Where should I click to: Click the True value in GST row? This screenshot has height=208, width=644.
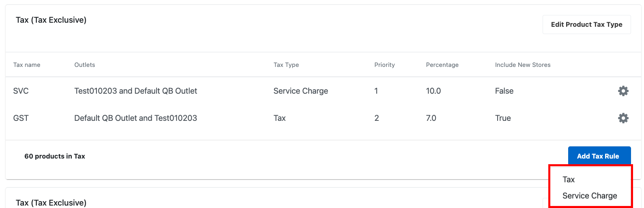click(503, 118)
